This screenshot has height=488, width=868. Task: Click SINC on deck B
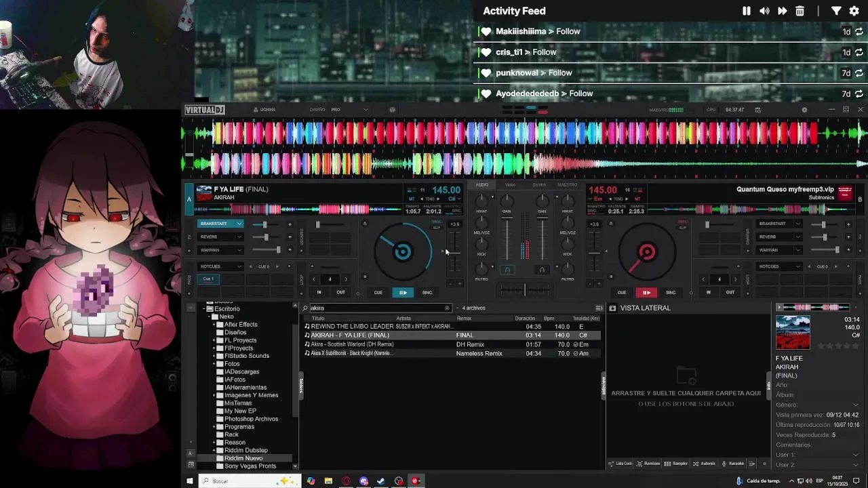(x=671, y=293)
